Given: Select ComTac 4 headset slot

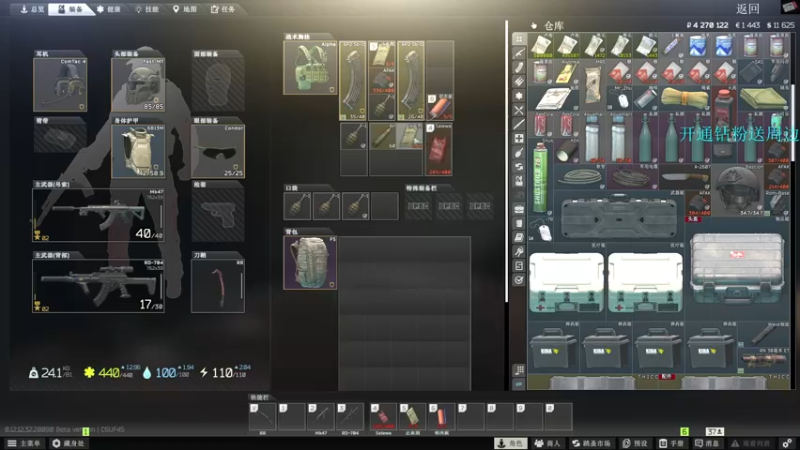Looking at the screenshot, I should point(60,84).
